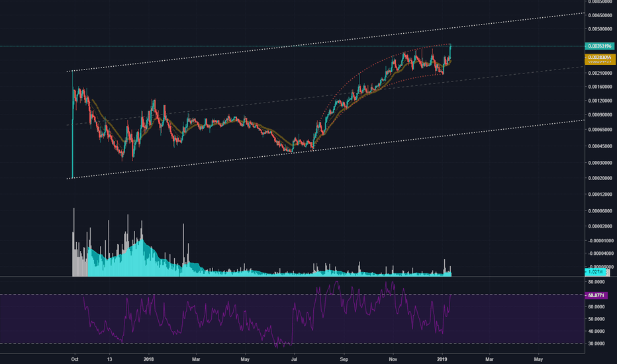Click the Sep label on time axis
This screenshot has height=364, width=617.
coord(344,359)
